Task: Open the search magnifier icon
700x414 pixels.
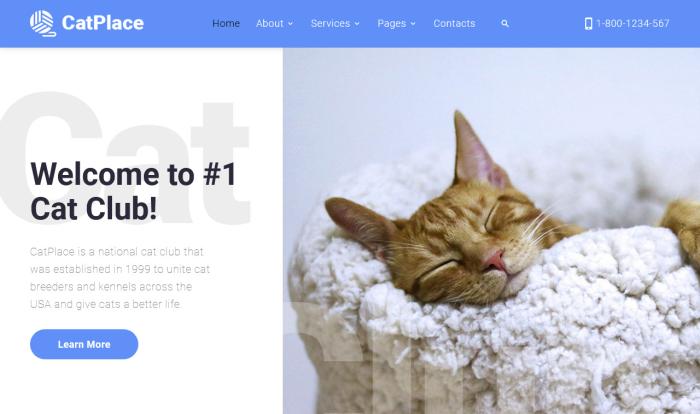Action: [505, 24]
